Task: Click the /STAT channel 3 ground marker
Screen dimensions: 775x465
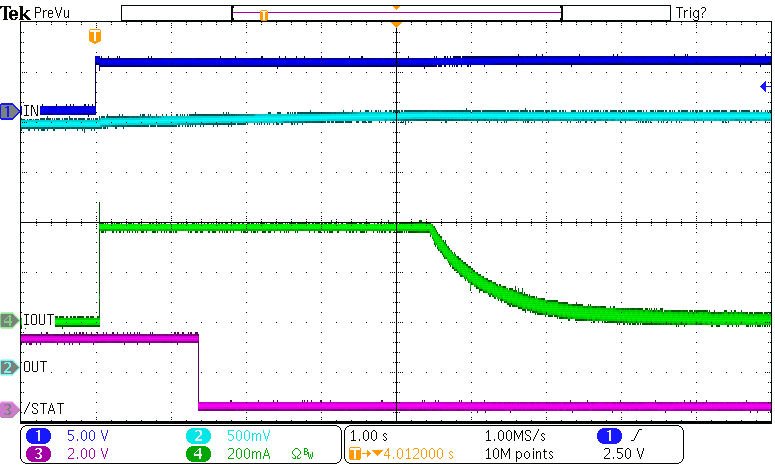Action: click(9, 409)
